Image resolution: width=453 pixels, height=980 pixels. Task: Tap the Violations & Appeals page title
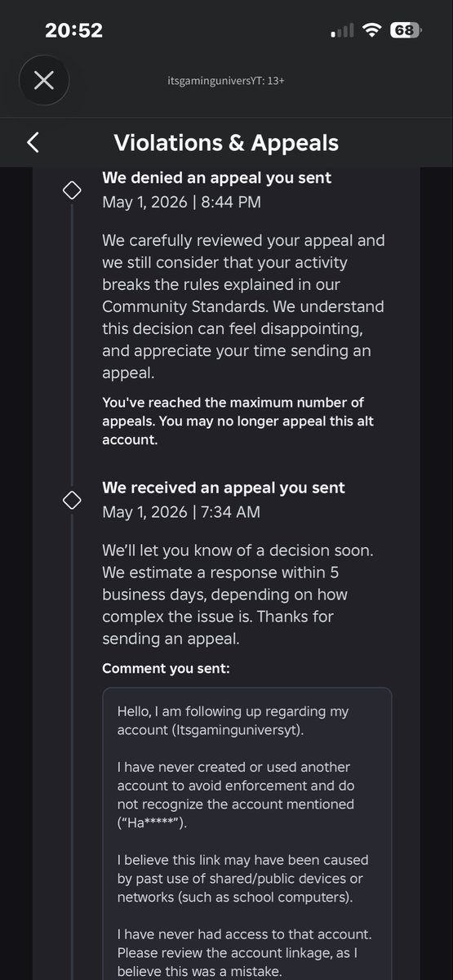[226, 143]
